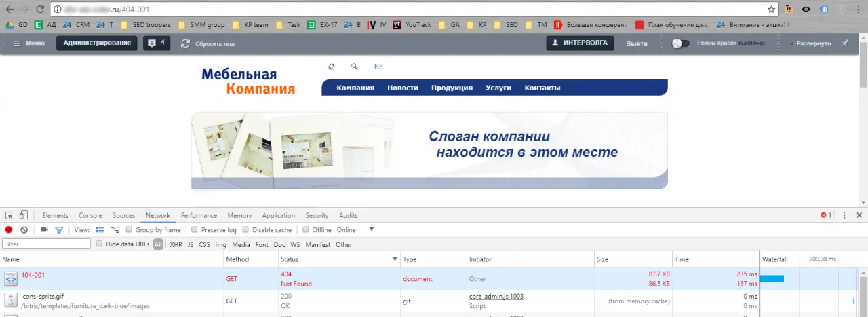This screenshot has height=317, width=868.
Task: Open the Bitrix Меню hamburger button
Action: (x=29, y=43)
